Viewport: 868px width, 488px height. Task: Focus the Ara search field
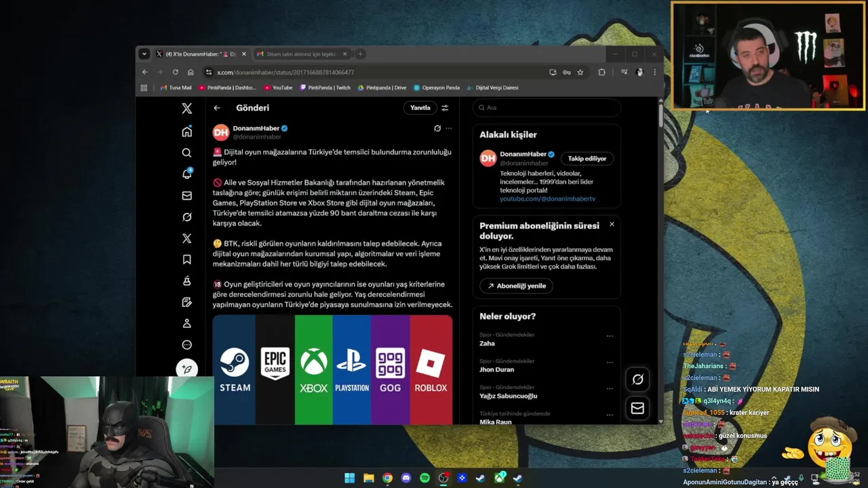pos(547,108)
